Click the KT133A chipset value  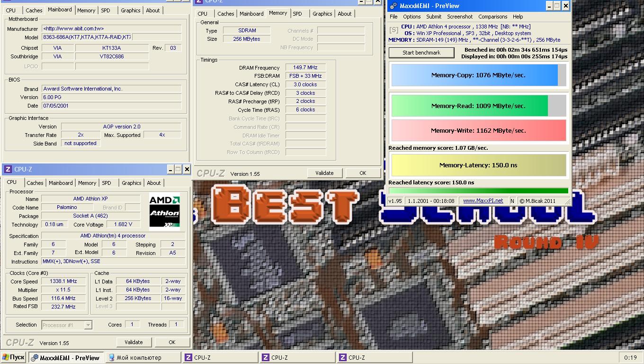click(x=112, y=48)
